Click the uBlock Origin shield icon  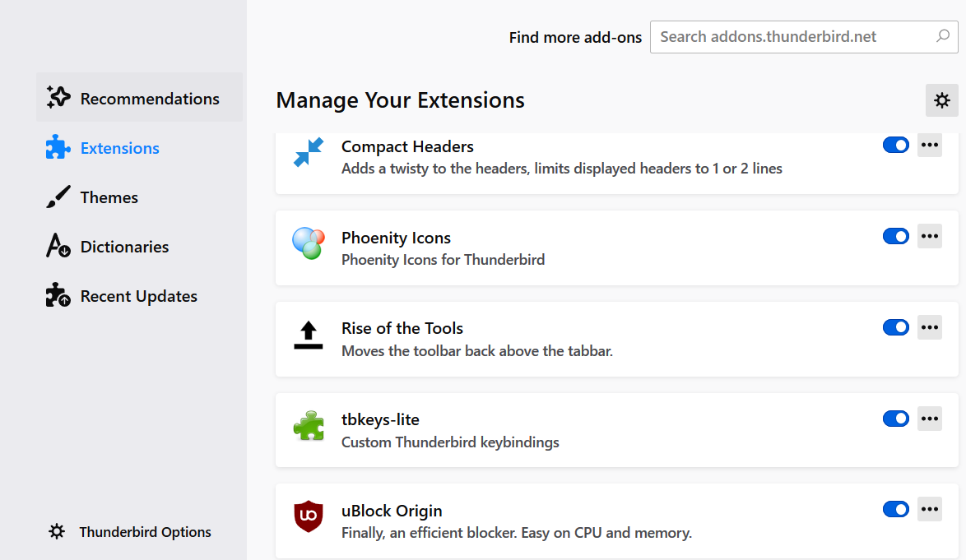309,516
